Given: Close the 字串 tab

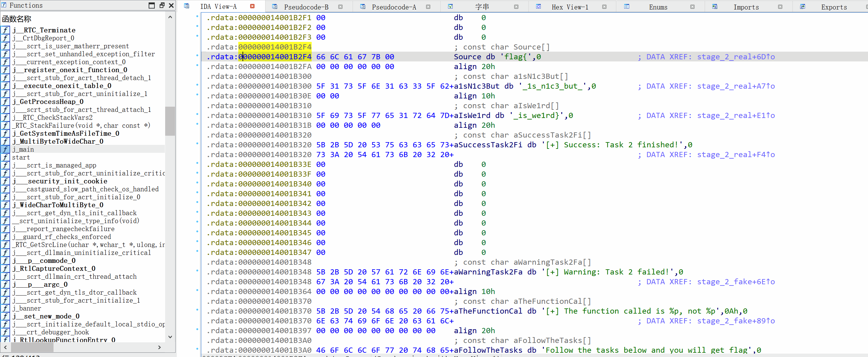Looking at the screenshot, I should [x=516, y=7].
